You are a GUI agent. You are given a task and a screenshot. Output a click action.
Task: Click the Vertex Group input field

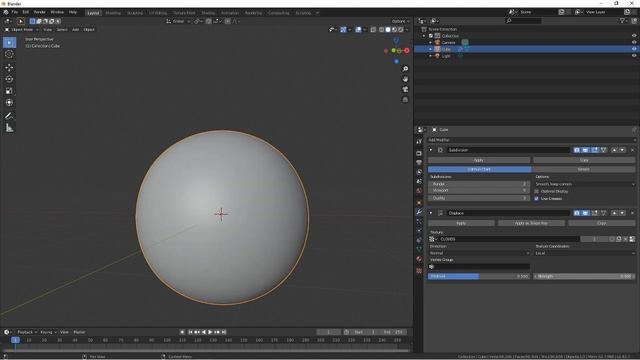pyautogui.click(x=479, y=267)
